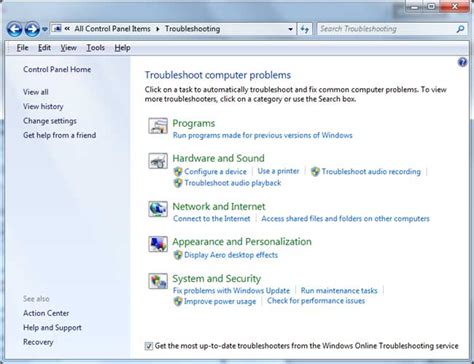
Task: Open the blue Help question mark icon
Action: (x=462, y=62)
